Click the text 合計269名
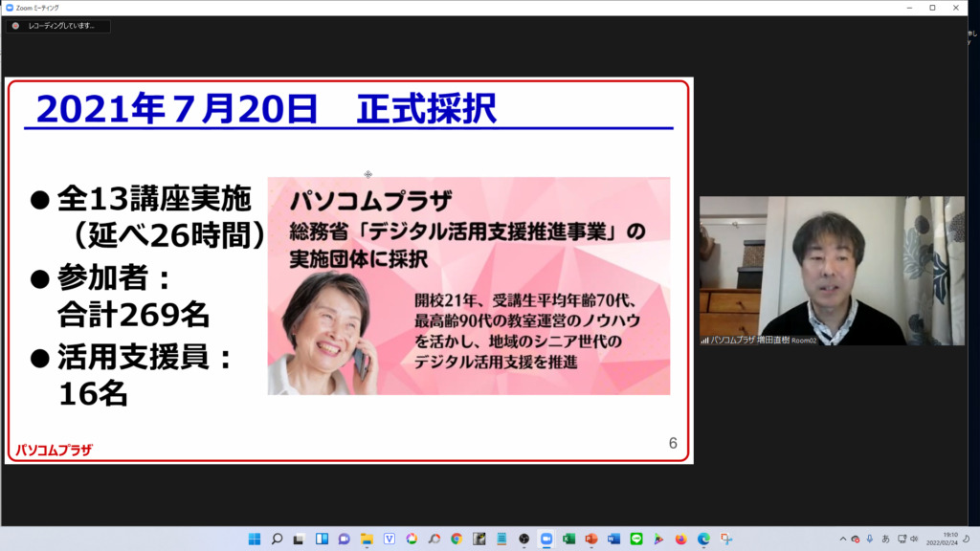This screenshot has height=551, width=980. click(134, 314)
